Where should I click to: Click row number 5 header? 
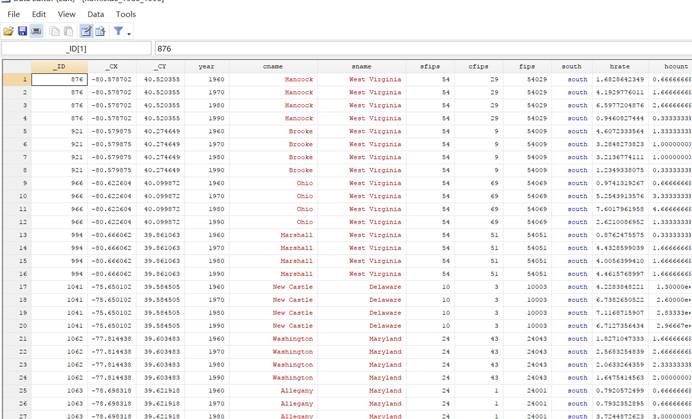17,131
